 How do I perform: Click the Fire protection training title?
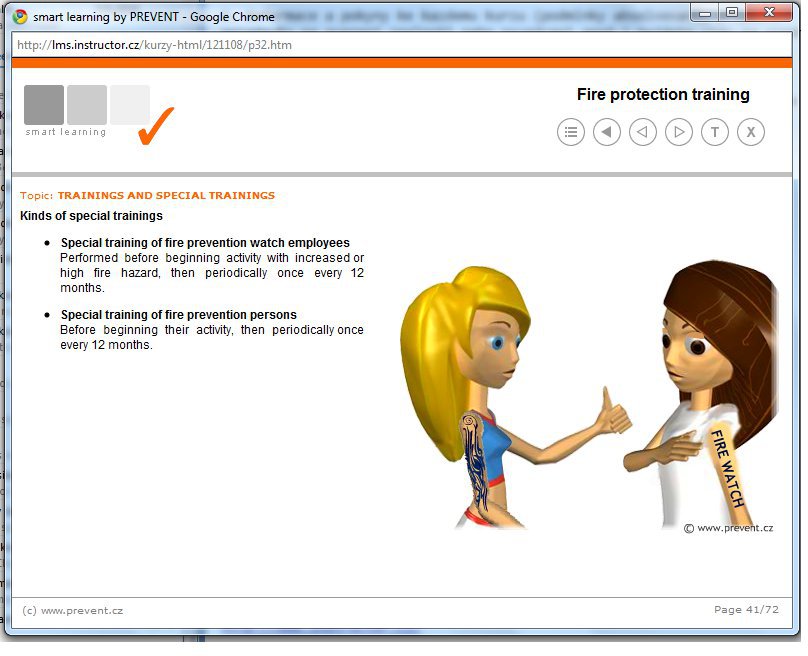click(662, 95)
